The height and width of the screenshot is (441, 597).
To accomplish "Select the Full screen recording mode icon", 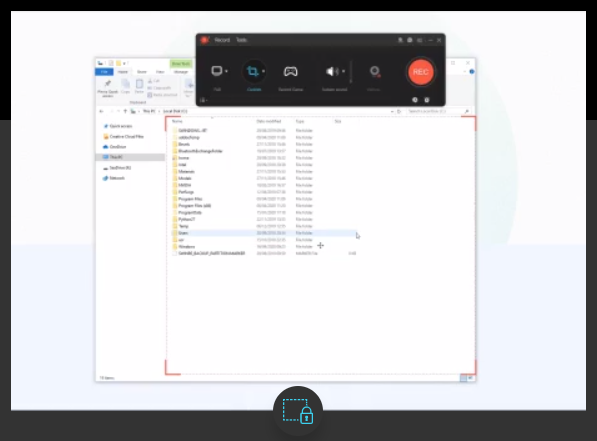I will (217, 71).
